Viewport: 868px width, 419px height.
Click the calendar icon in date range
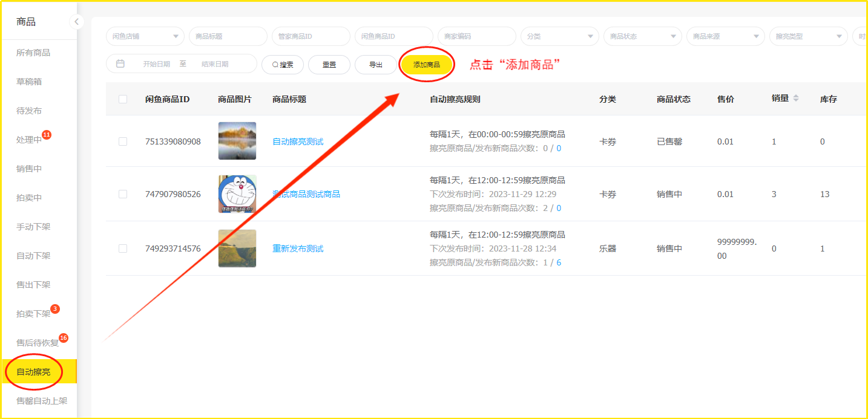120,63
